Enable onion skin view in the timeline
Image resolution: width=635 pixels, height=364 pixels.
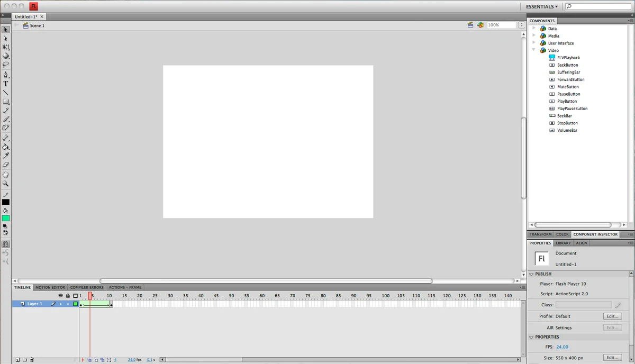click(89, 360)
